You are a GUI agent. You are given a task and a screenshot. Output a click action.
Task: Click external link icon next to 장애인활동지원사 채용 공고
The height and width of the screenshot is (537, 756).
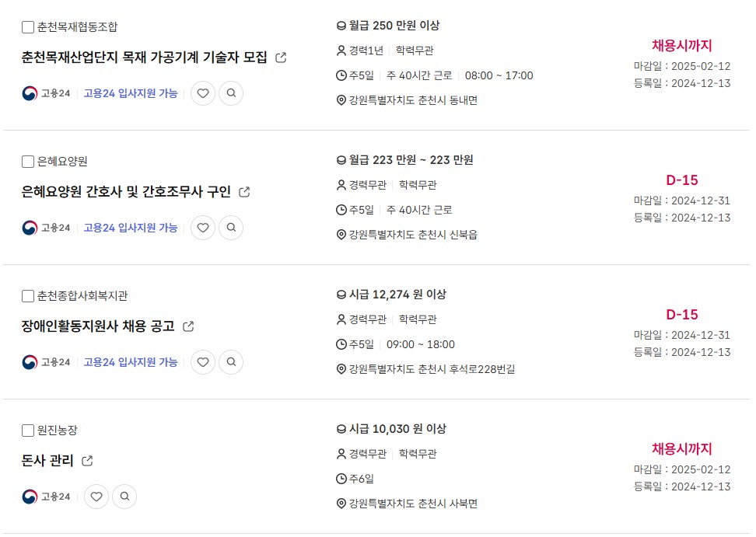click(x=188, y=326)
